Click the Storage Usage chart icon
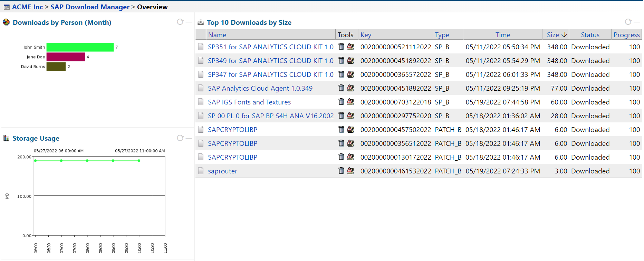 [6, 138]
